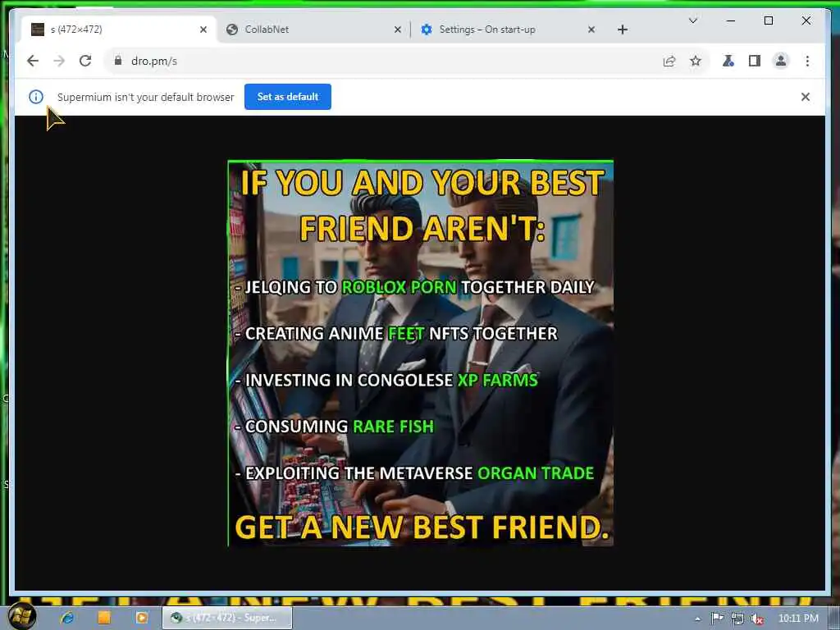
Task: Switch to the s (472×472) tab
Action: 118,30
